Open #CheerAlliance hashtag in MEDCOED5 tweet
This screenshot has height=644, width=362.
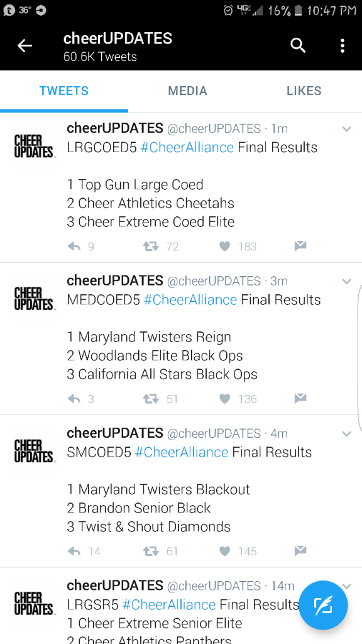click(x=190, y=300)
